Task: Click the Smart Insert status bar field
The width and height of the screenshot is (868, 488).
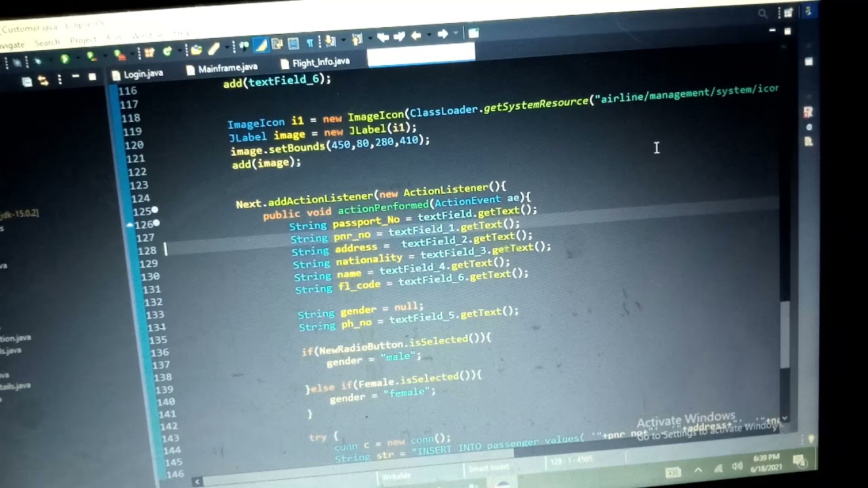Action: tap(489, 468)
